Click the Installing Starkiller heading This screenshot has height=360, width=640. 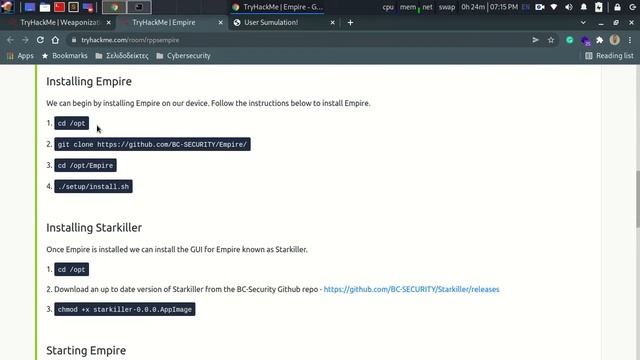pos(94,228)
